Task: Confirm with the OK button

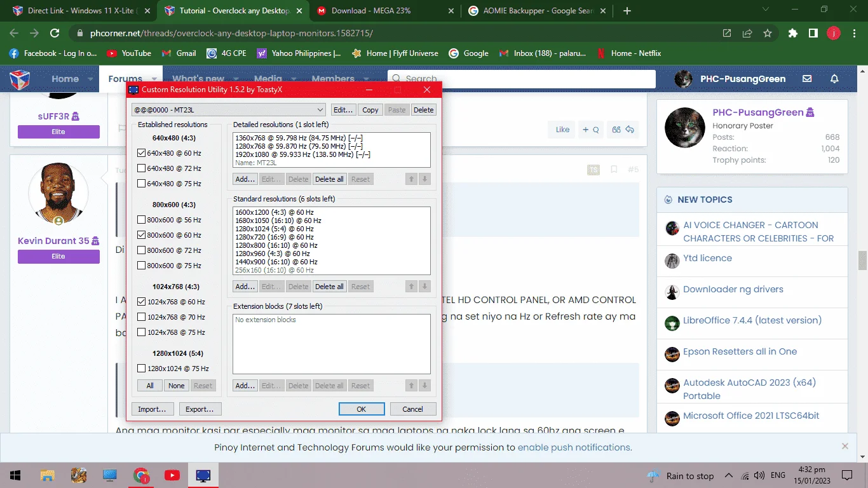Action: (x=362, y=409)
